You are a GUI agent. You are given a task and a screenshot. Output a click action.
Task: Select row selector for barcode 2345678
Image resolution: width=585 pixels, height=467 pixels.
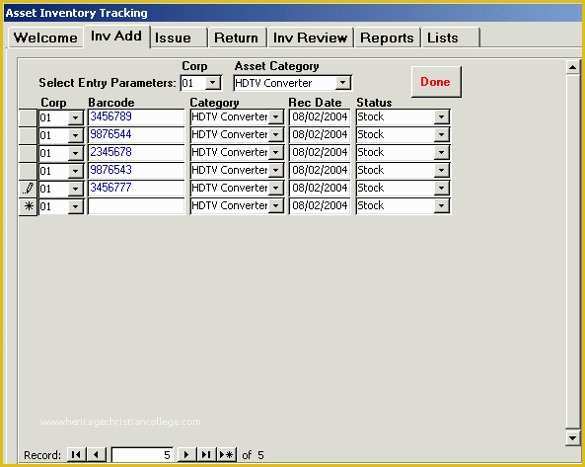coord(28,153)
